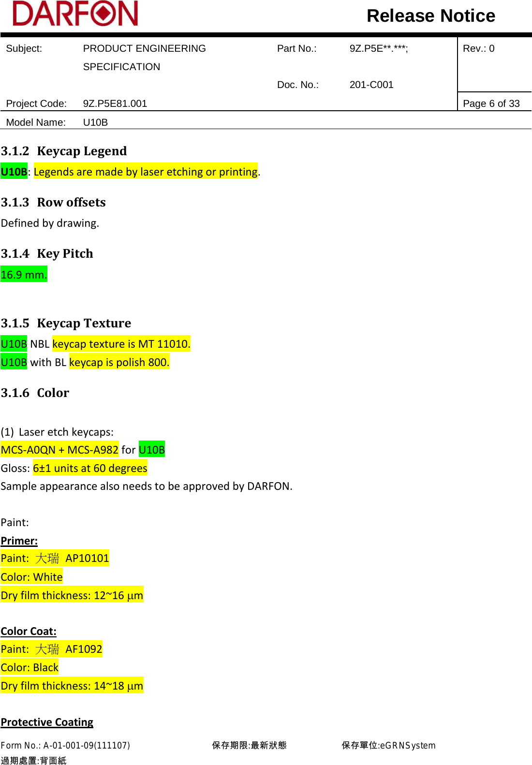Screen dimensions: 532x765
Task: Click heading '3.1.6 Color'
Action: pos(35,393)
